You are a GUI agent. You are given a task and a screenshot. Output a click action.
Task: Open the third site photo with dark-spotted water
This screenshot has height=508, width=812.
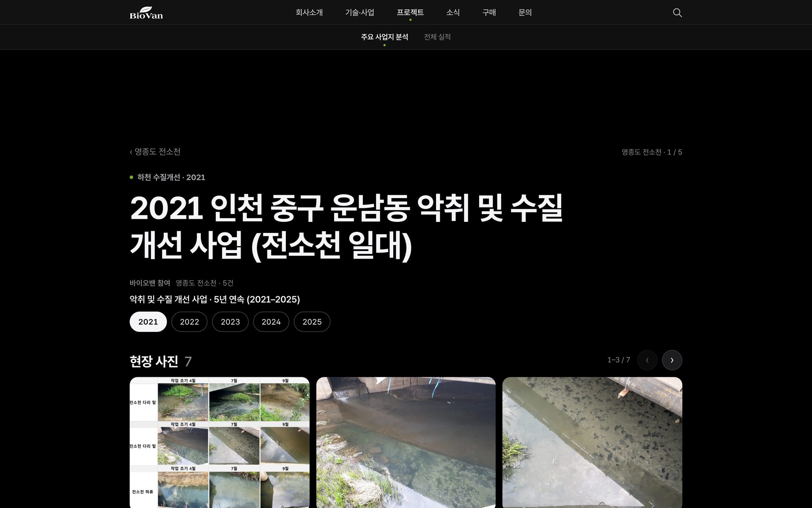[x=592, y=442]
